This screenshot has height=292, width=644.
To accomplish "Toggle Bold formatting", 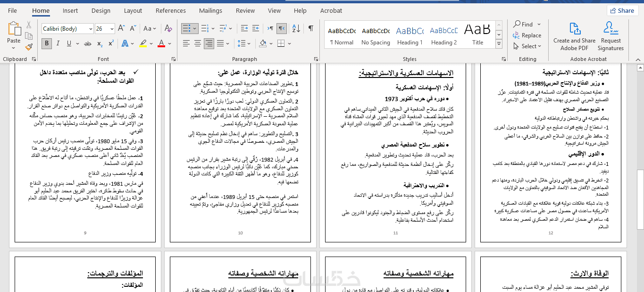I will tap(46, 43).
